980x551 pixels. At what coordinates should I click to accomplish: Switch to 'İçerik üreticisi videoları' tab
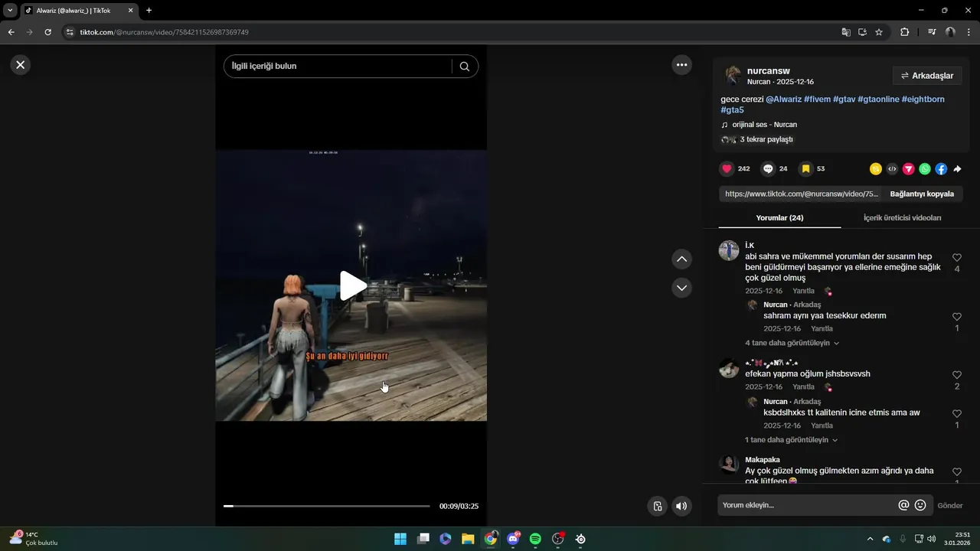[902, 218]
